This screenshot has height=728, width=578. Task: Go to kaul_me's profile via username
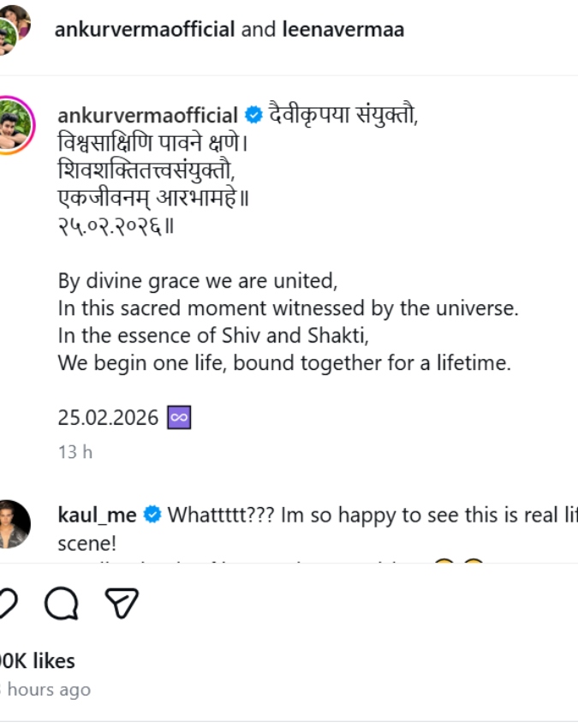click(97, 515)
